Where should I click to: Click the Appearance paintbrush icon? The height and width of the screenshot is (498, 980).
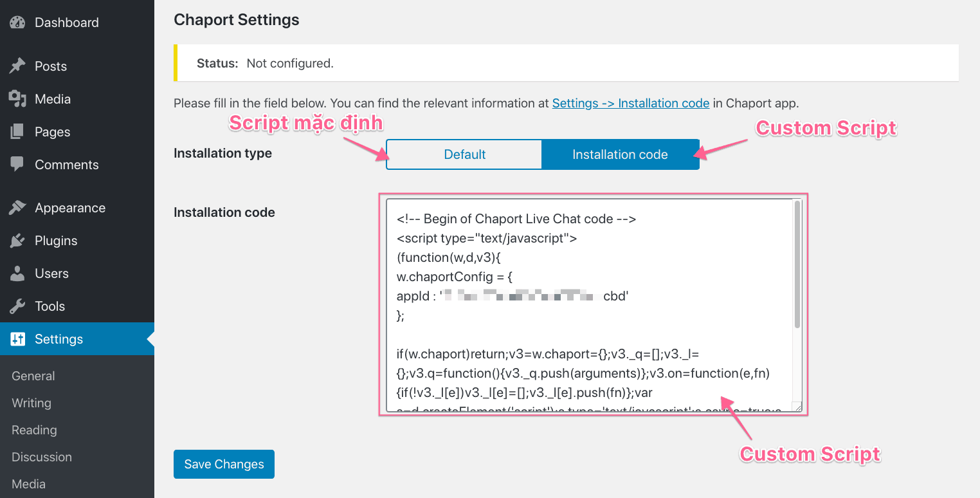(x=17, y=208)
